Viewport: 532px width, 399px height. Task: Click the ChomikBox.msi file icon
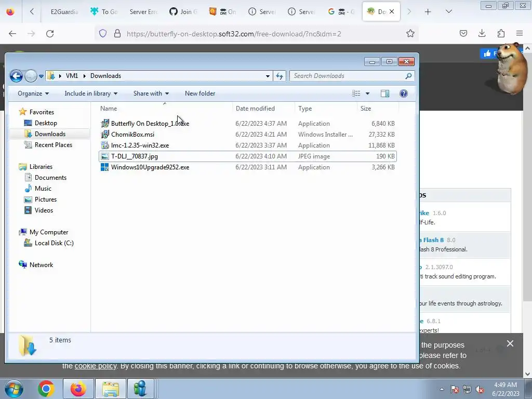[105, 135]
